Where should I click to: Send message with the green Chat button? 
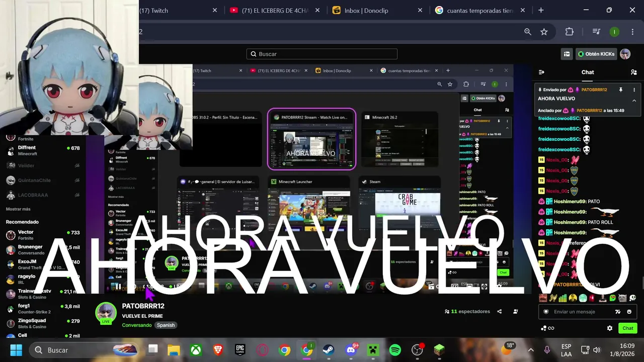(628, 328)
